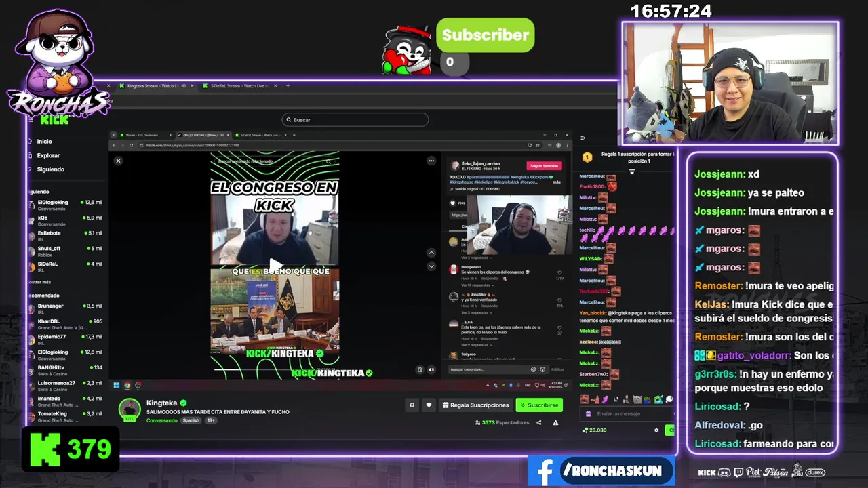Toggle notification bell for Kingteka channel
Image resolution: width=868 pixels, height=488 pixels.
(x=412, y=405)
